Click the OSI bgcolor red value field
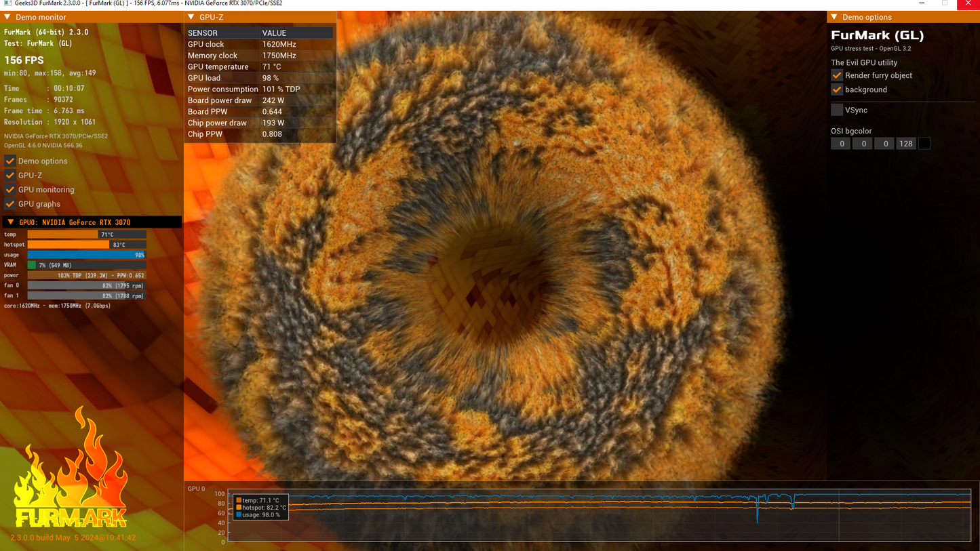Image resolution: width=980 pixels, height=551 pixels. [x=841, y=144]
